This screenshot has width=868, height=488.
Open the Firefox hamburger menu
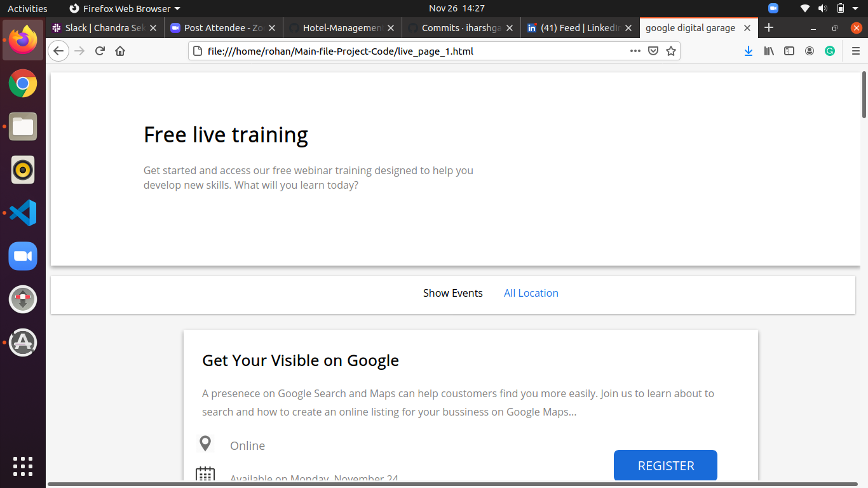pos(856,51)
